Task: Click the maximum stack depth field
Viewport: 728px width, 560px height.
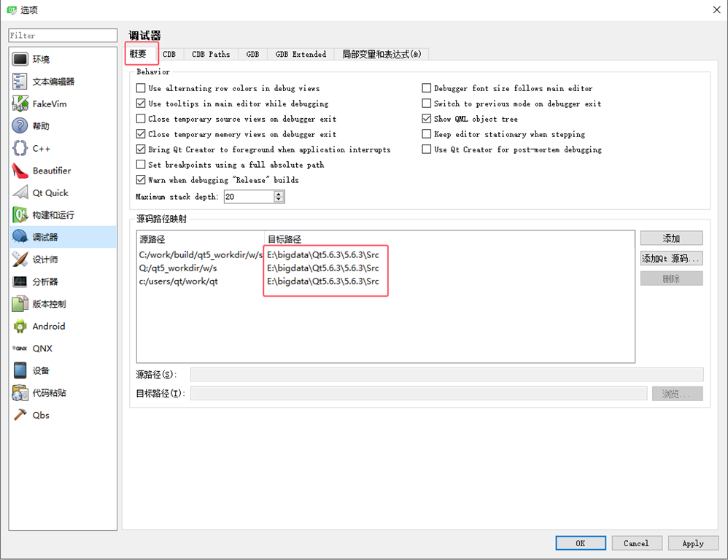Action: [x=249, y=197]
